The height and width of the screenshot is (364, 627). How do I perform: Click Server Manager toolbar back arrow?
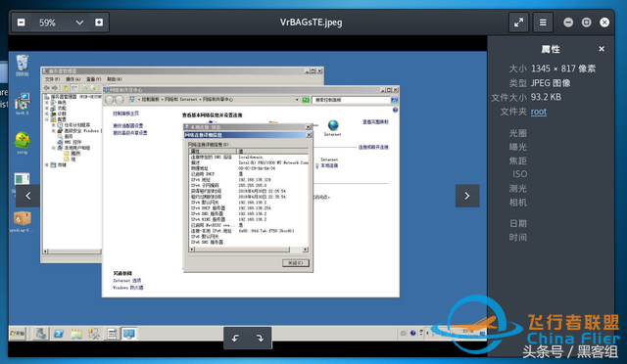coord(47,88)
